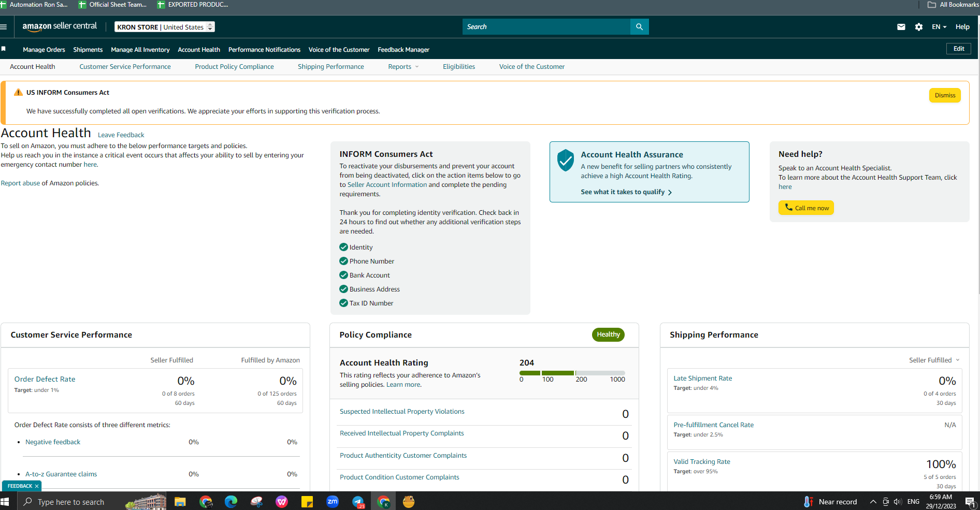Open Product Authenticity Customer Complaints
This screenshot has height=510, width=980.
[x=403, y=456]
